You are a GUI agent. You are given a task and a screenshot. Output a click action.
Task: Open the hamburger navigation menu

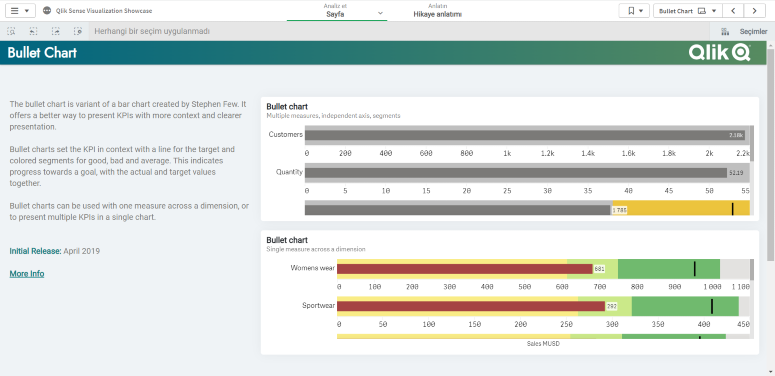[x=20, y=10]
